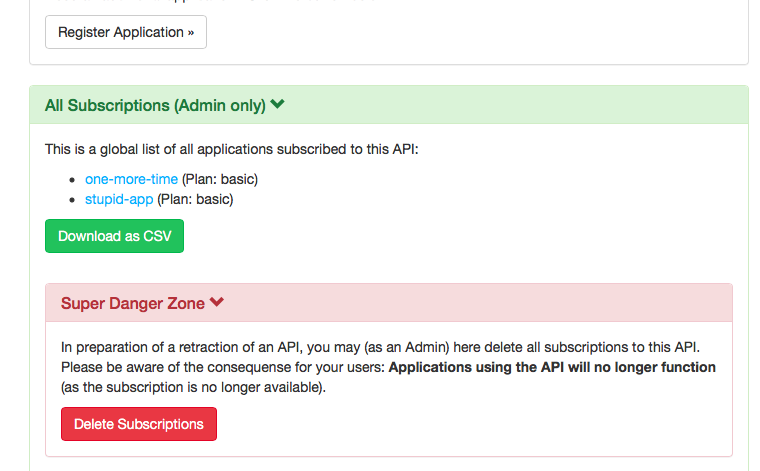Click the red Delete Subscriptions button
The width and height of the screenshot is (760, 471).
[139, 424]
